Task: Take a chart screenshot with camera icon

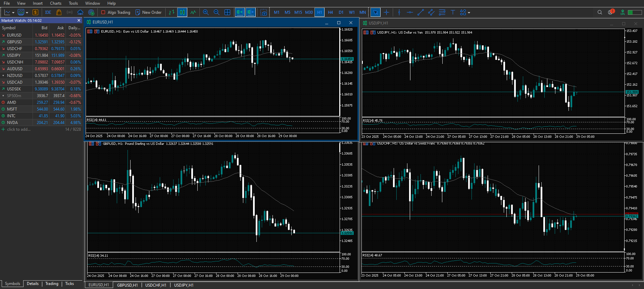Action: click(x=264, y=12)
